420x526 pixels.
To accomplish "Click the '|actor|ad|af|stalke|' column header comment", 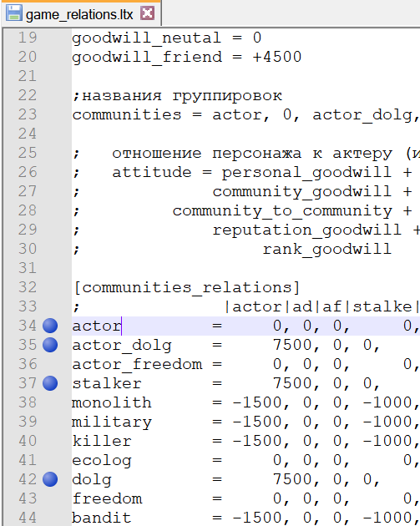I will coord(321,307).
